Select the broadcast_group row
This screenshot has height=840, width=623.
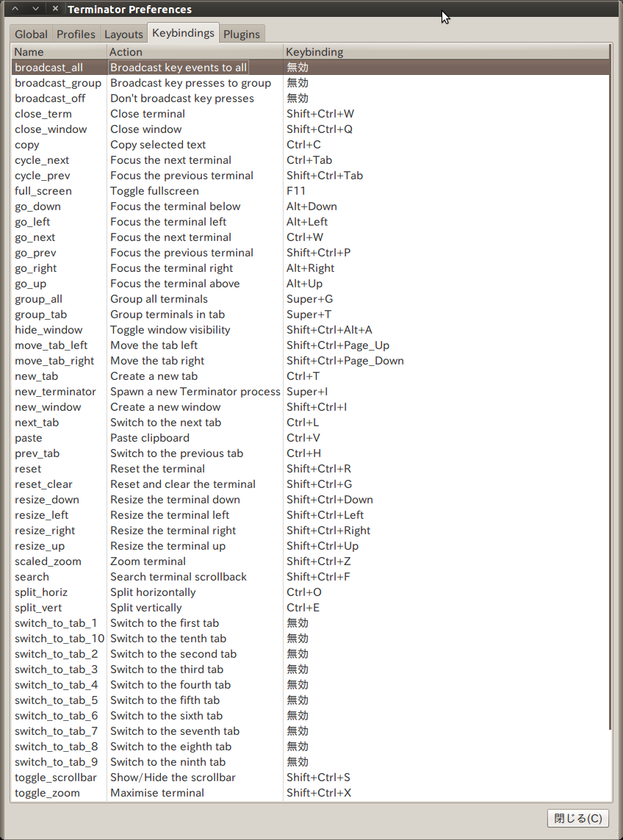[310, 83]
